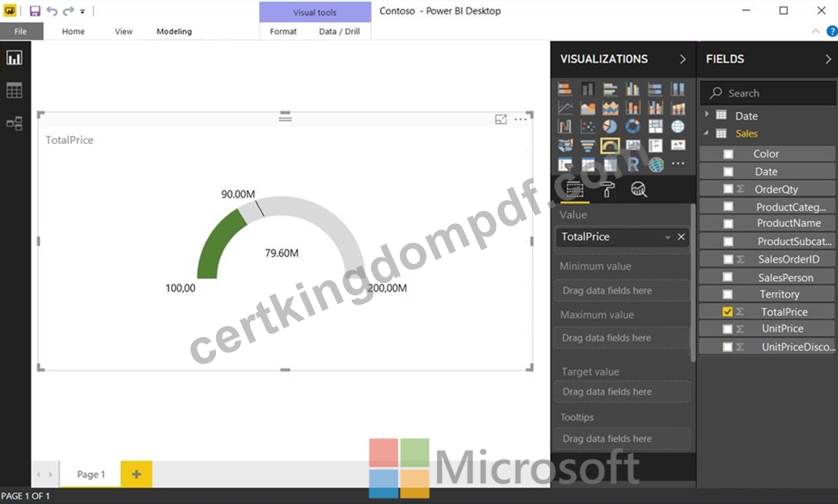Tick the Territory field checkbox

[x=727, y=294]
